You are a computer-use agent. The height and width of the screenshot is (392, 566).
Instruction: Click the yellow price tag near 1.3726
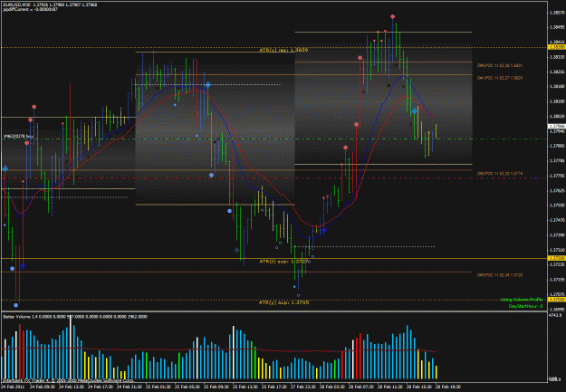click(x=557, y=258)
